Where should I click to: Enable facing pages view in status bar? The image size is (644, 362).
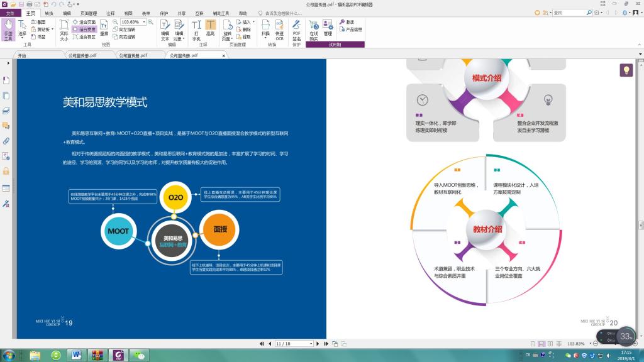pos(550,344)
